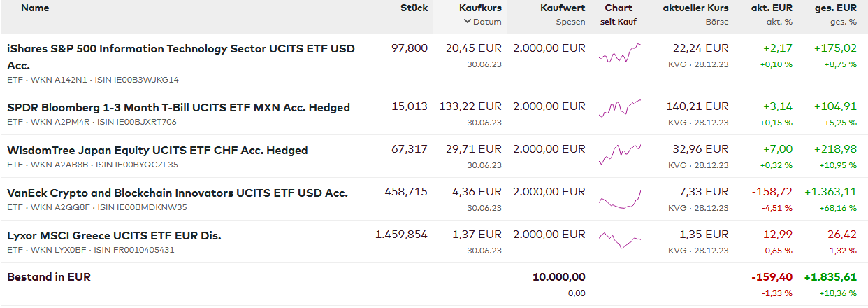
Task: View VanEck Crypto sparkline chart
Action: [x=619, y=199]
